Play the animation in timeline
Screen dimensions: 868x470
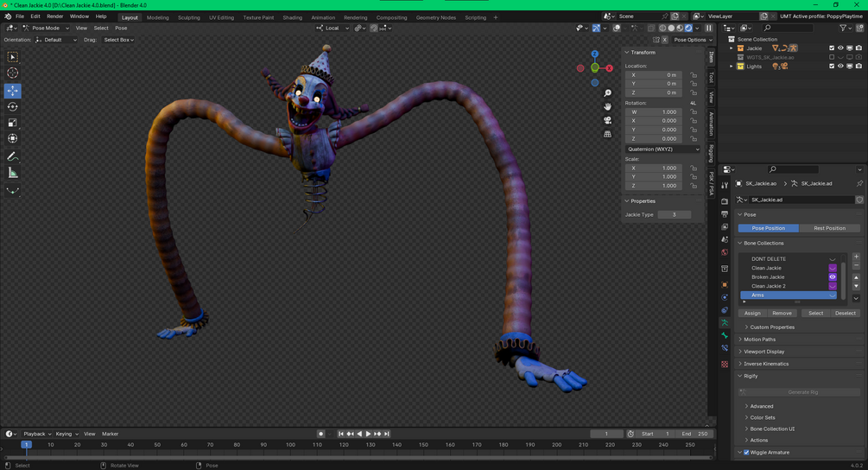tap(368, 434)
